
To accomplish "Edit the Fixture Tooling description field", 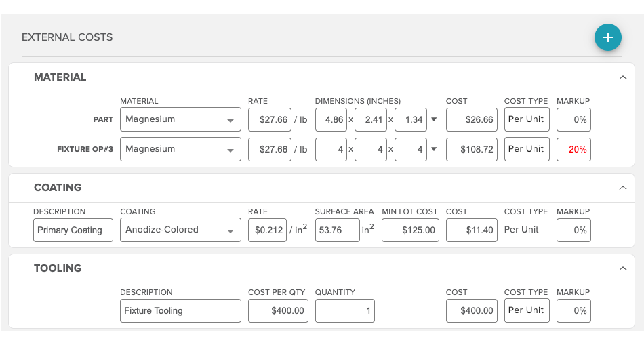I will click(180, 311).
